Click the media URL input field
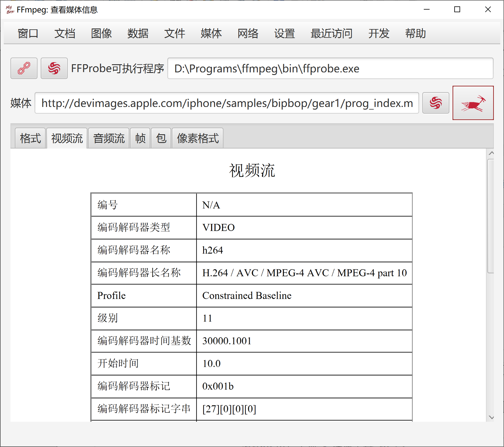Screen dimensions: 504x447 (x=227, y=103)
